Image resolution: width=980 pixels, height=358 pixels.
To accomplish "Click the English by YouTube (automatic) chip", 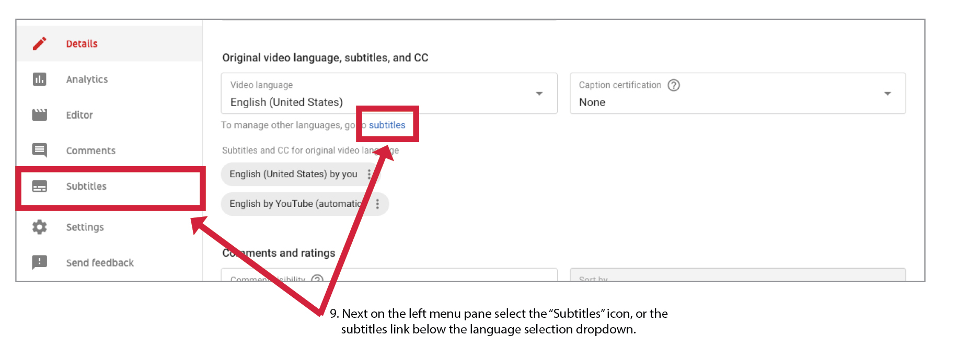I will pyautogui.click(x=295, y=204).
